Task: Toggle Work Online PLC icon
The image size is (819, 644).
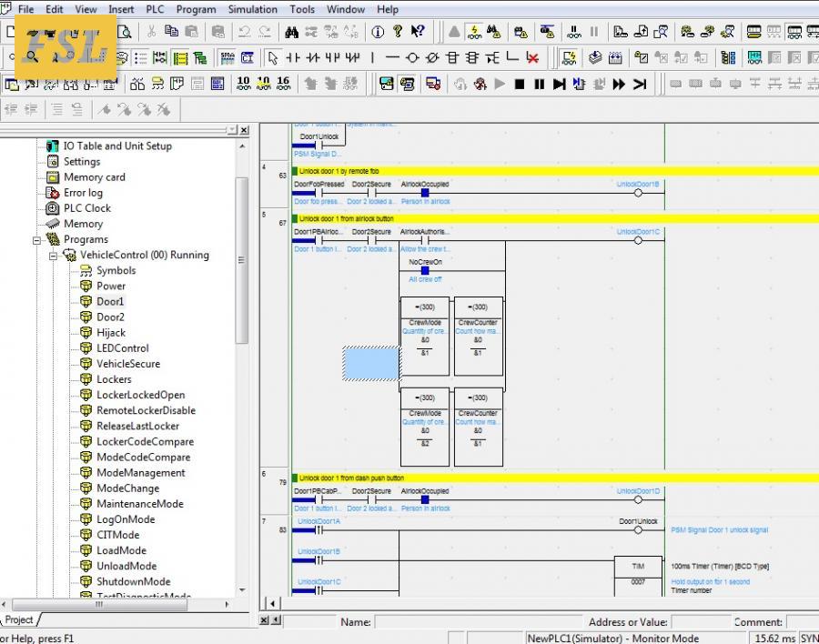Action: point(454,32)
